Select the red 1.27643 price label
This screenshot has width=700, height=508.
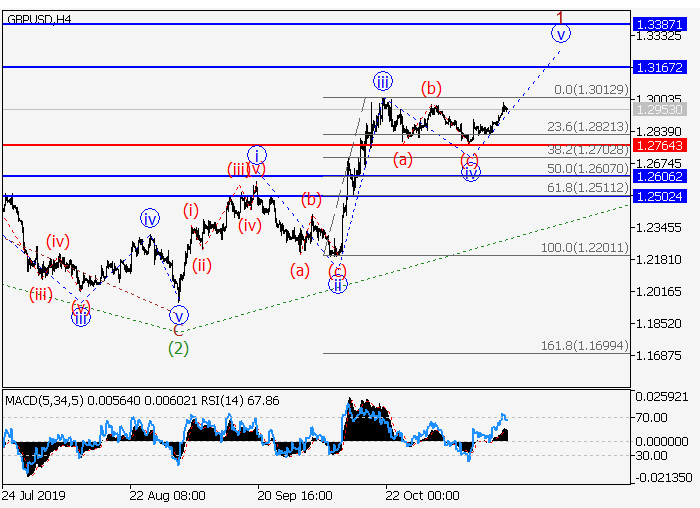659,145
